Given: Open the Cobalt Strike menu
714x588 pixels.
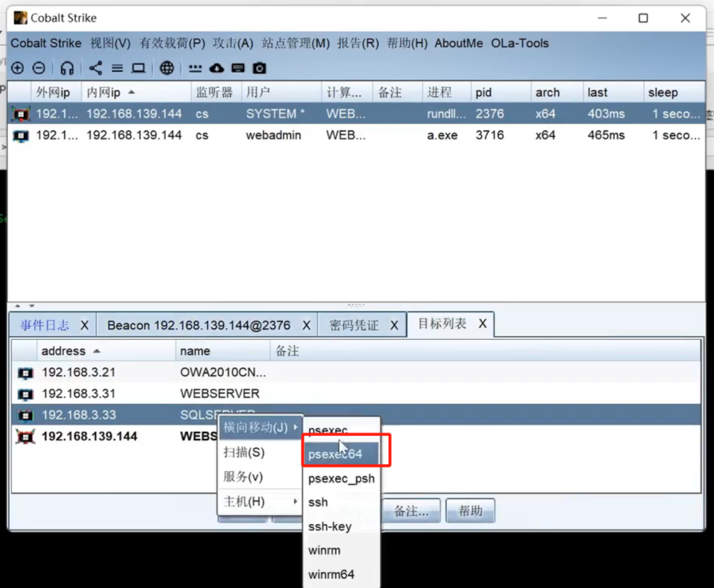Looking at the screenshot, I should [x=46, y=43].
